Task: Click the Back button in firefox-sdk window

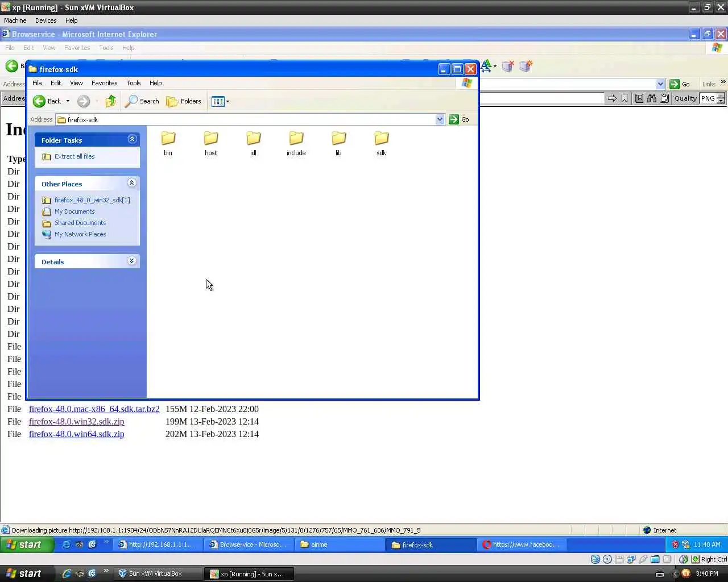Action: pyautogui.click(x=47, y=101)
